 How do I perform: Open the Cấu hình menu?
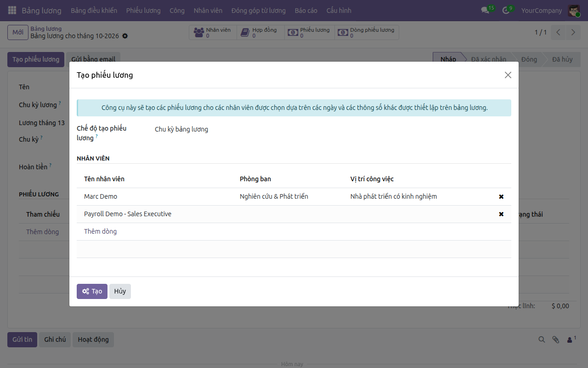(339, 10)
